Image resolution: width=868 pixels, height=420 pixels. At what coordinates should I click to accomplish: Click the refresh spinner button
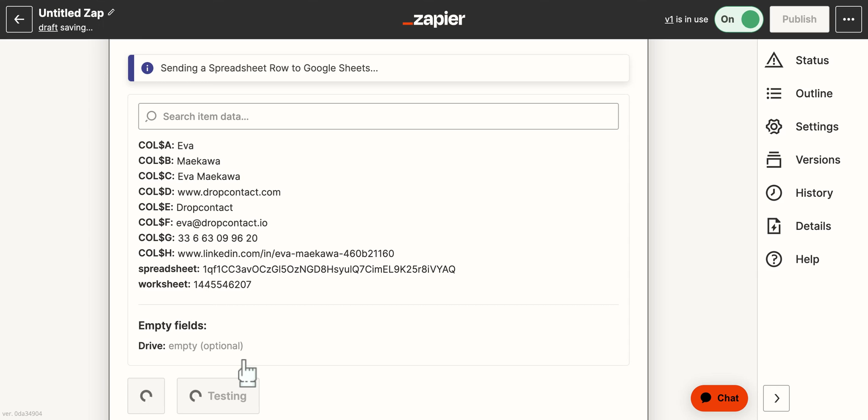click(146, 396)
